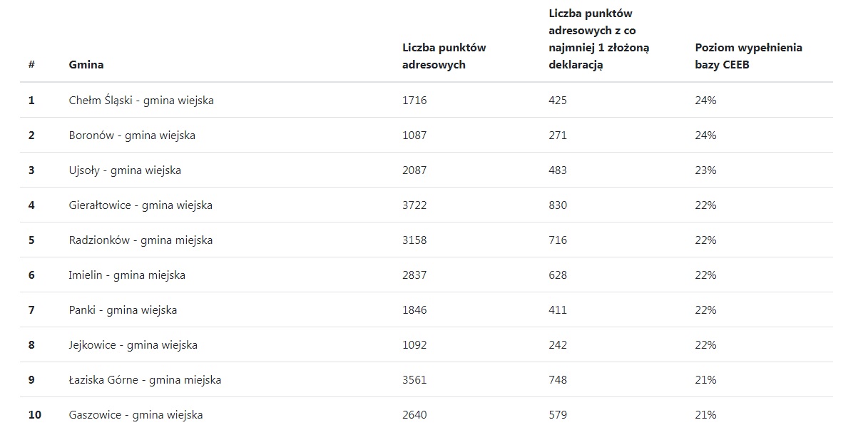
Task: Click Imielin - gmina miejska
Action: [x=127, y=275]
